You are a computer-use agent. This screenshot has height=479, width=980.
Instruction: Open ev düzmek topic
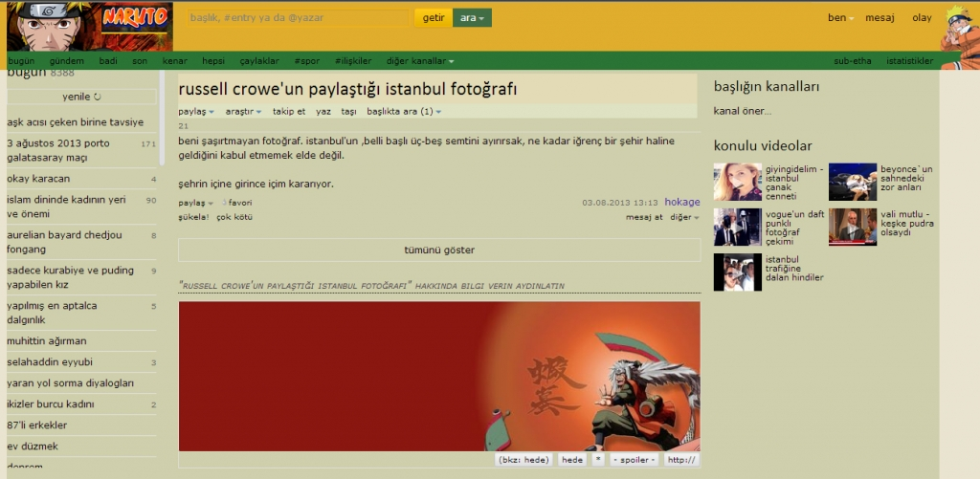(33, 446)
